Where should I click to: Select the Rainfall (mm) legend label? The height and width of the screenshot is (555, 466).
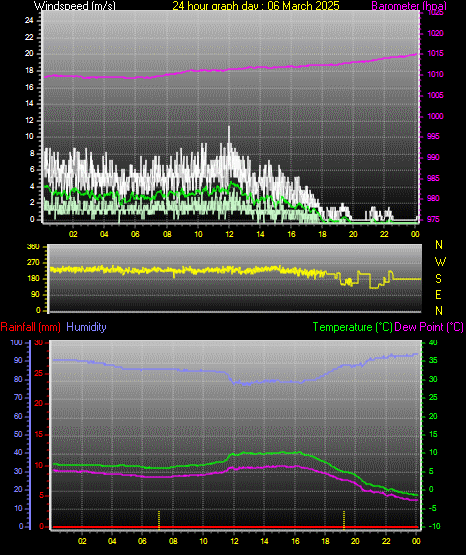[x=30, y=327]
